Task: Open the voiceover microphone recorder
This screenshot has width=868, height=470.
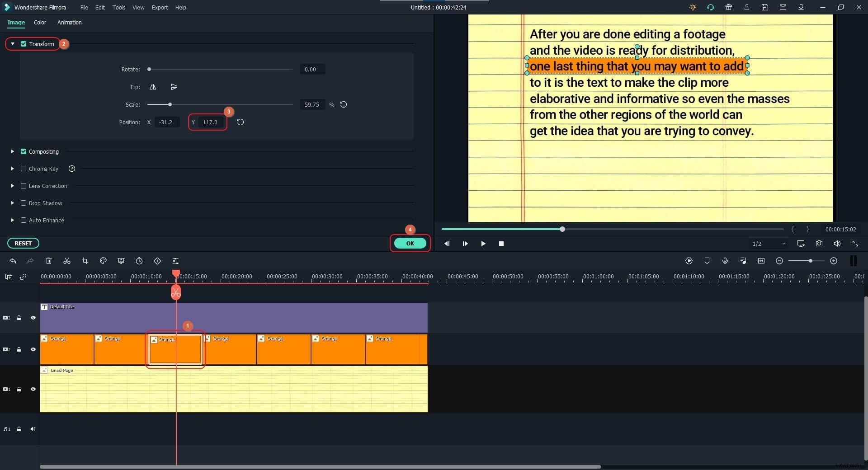Action: (725, 261)
